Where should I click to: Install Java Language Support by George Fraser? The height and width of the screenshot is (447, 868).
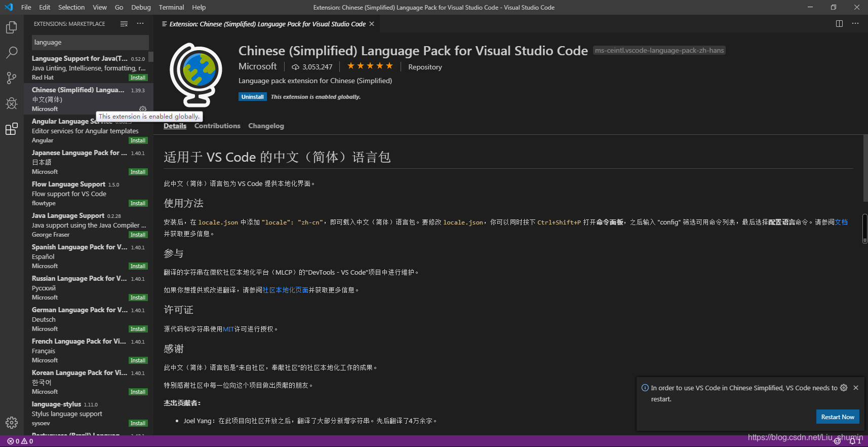point(138,235)
